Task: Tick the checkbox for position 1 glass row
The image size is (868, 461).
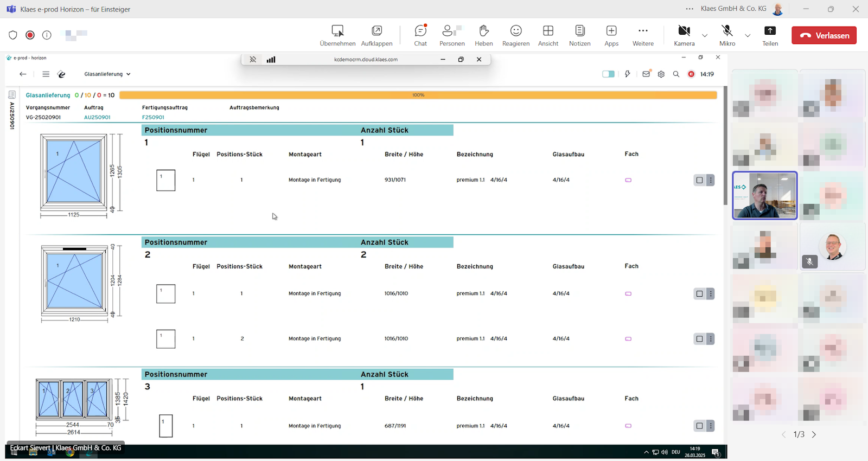Action: (x=699, y=180)
